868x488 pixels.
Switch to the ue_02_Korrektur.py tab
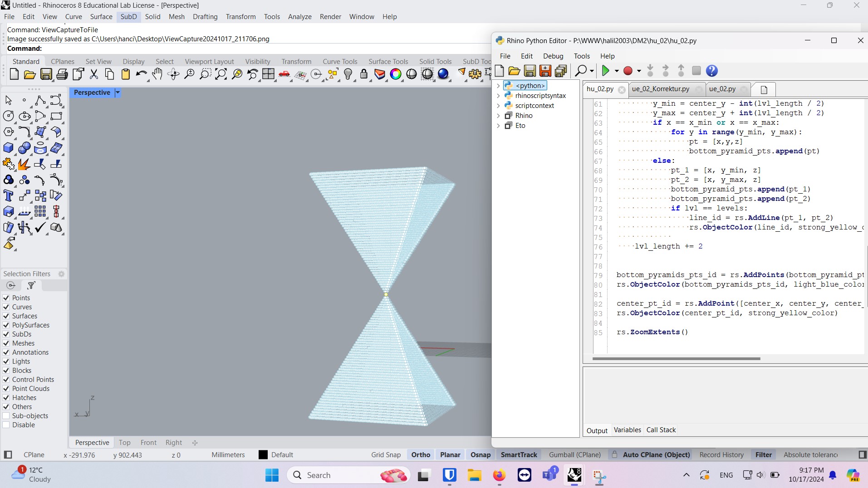pyautogui.click(x=660, y=89)
